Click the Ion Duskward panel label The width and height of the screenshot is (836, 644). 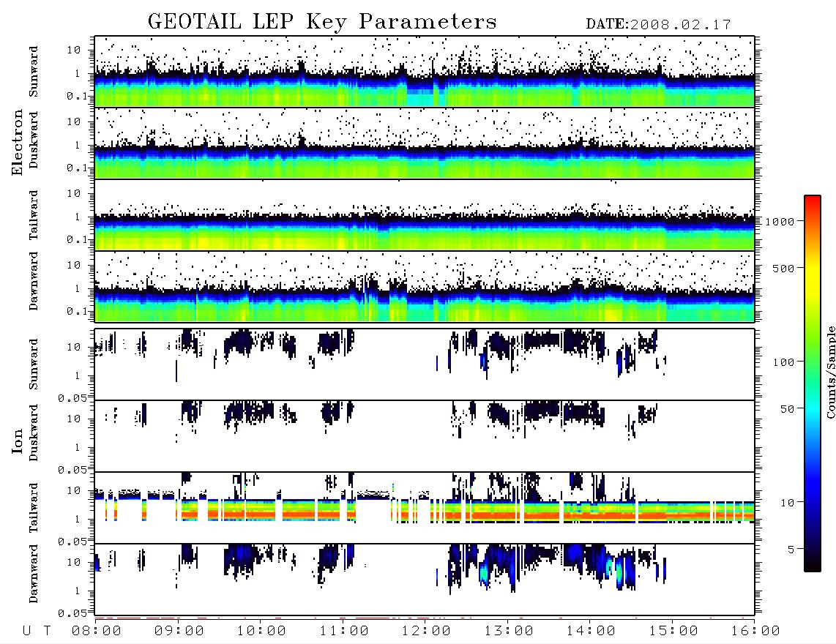pyautogui.click(x=34, y=433)
